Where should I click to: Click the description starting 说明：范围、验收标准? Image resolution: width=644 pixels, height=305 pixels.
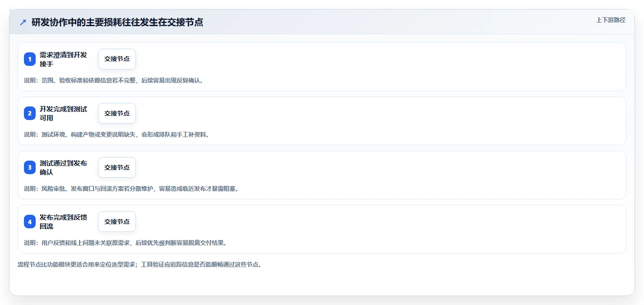(x=113, y=80)
